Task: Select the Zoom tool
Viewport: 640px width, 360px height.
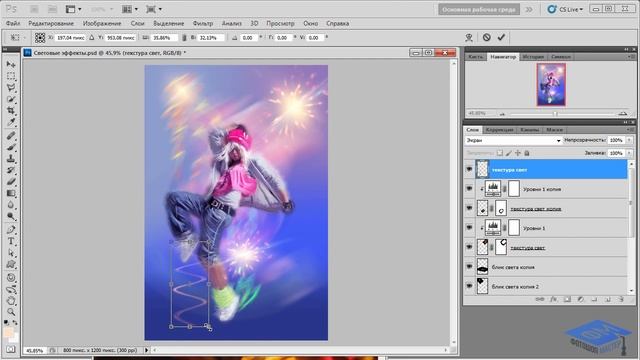Action: click(11, 312)
